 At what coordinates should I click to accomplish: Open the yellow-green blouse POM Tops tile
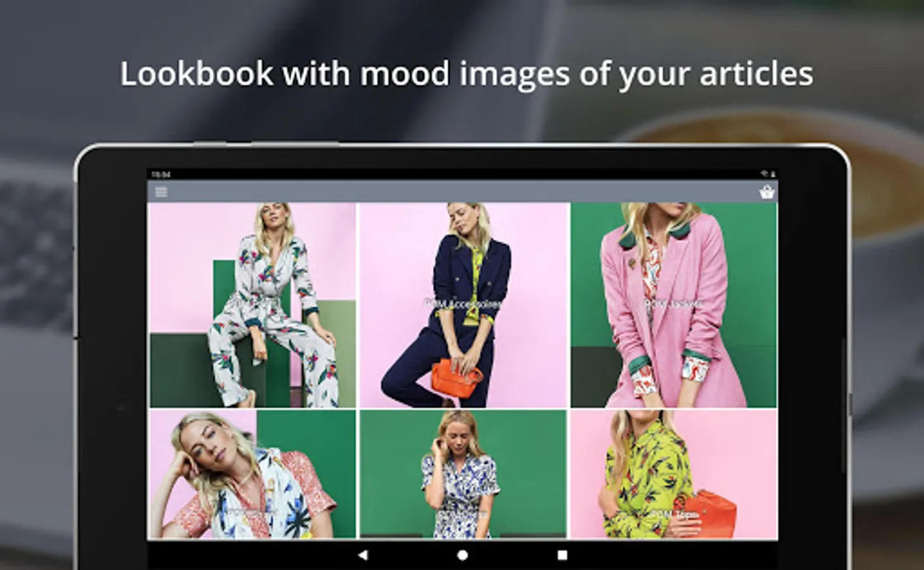[674, 474]
